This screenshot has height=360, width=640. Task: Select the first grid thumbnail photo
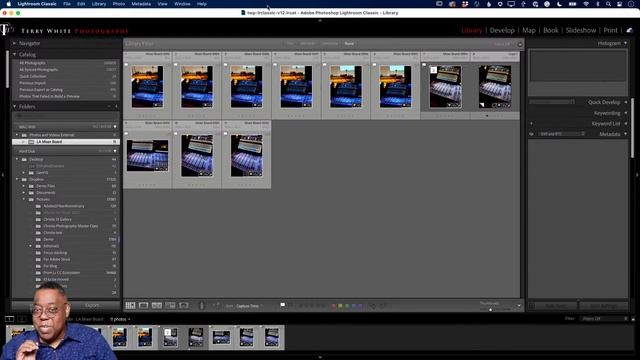pyautogui.click(x=147, y=87)
